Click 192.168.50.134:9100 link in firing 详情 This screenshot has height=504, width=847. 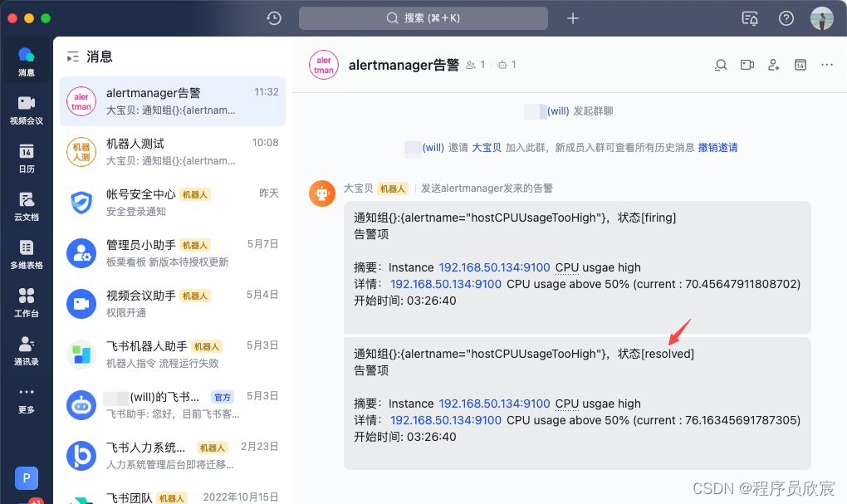pyautogui.click(x=446, y=284)
